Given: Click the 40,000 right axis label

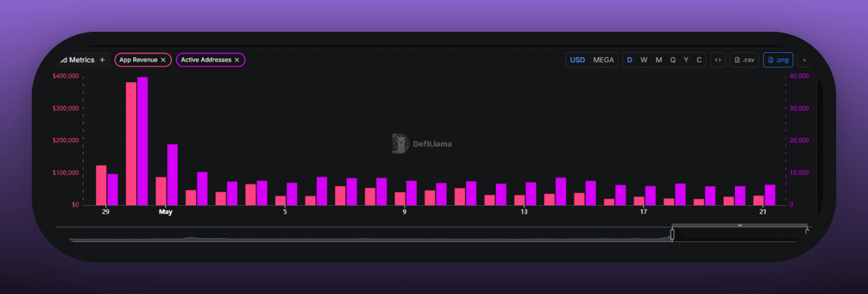Looking at the screenshot, I should pos(799,76).
